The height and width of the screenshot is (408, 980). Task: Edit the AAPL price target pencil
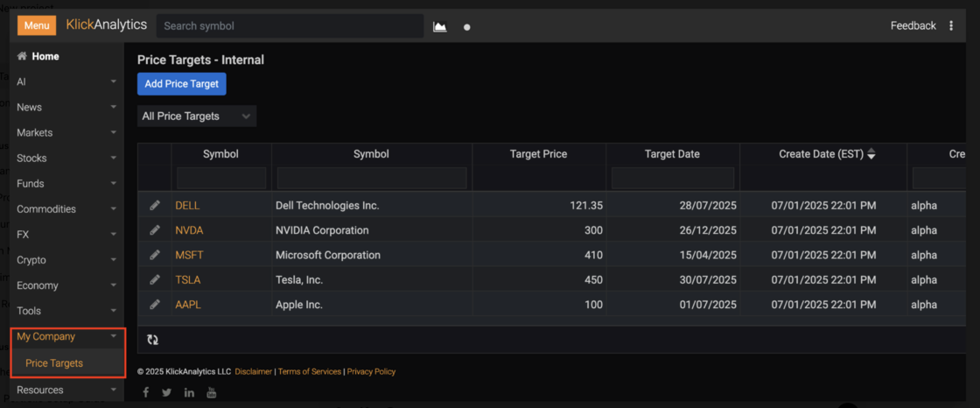tap(155, 305)
